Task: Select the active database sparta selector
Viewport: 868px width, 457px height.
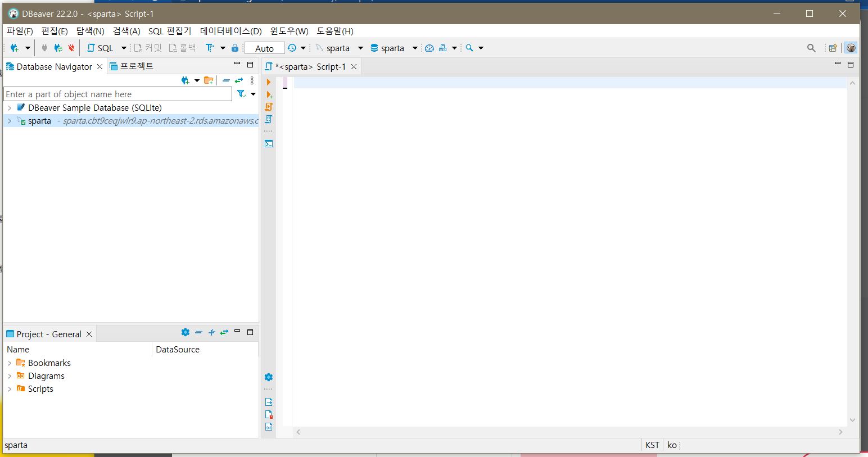Action: pyautogui.click(x=394, y=48)
